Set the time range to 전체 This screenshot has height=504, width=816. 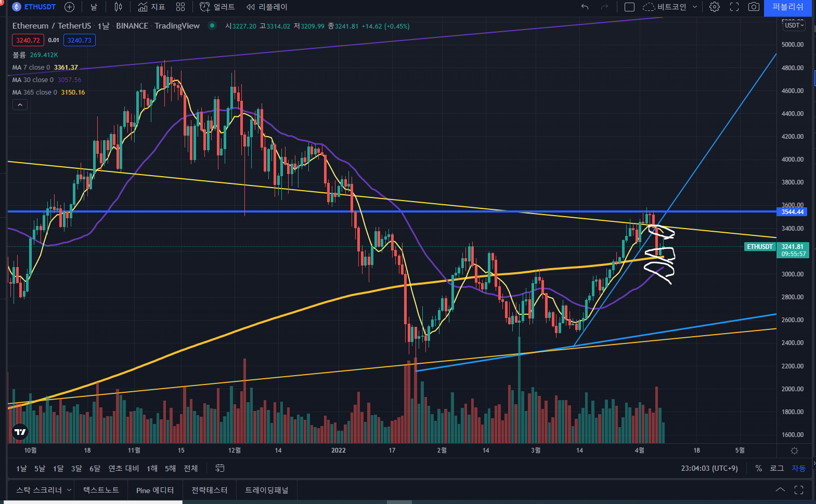(191, 469)
